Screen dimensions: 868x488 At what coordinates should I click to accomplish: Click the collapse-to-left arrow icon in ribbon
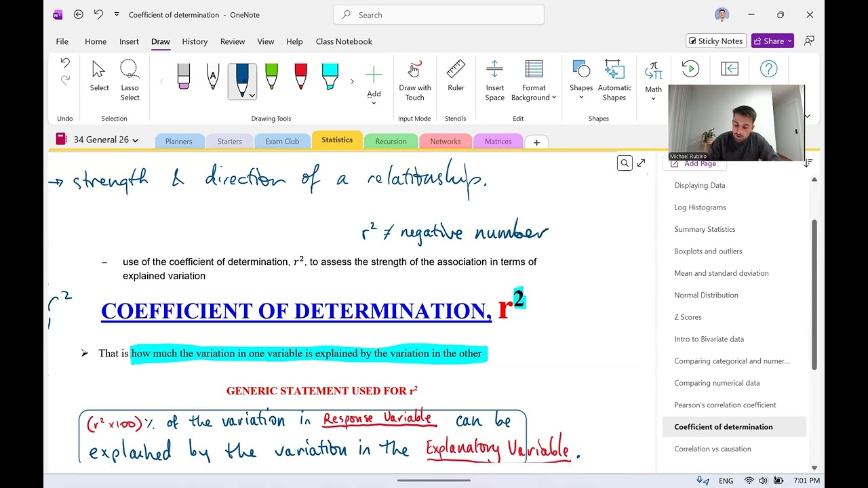[730, 68]
